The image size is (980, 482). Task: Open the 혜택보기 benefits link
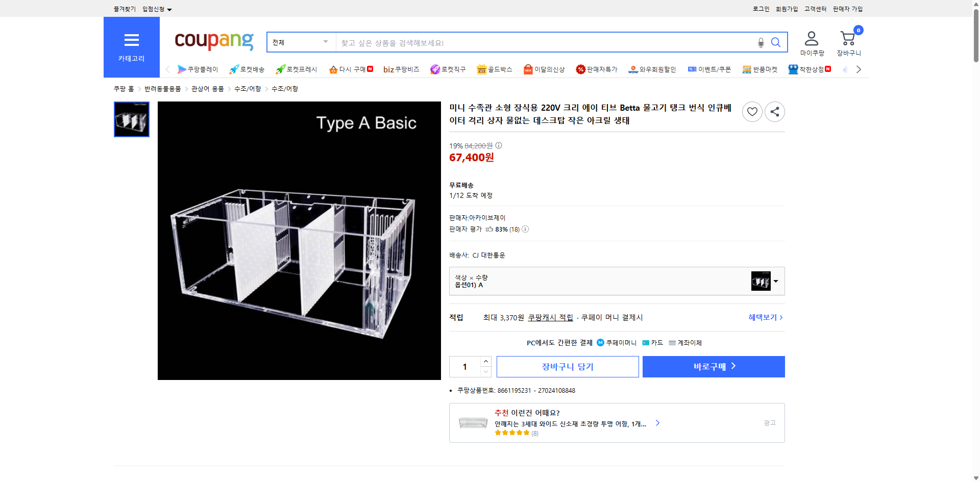pyautogui.click(x=763, y=317)
